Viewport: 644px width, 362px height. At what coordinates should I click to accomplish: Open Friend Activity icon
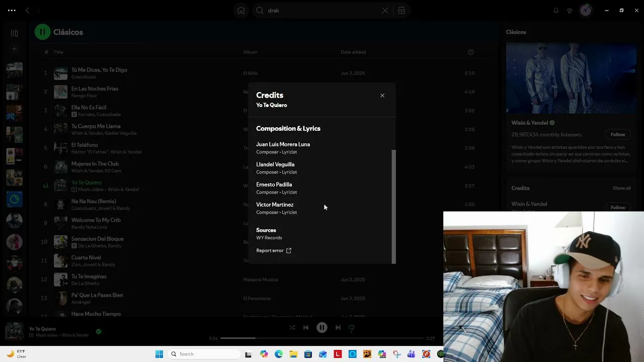click(570, 11)
